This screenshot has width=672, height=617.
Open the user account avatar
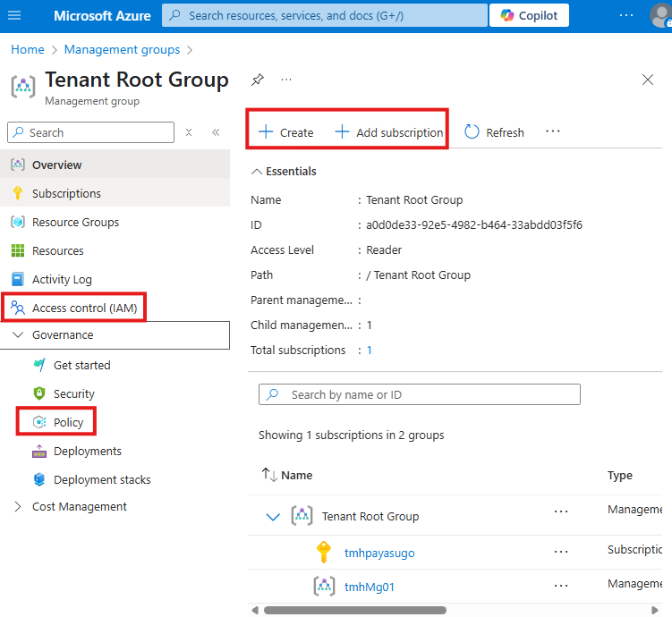(660, 16)
